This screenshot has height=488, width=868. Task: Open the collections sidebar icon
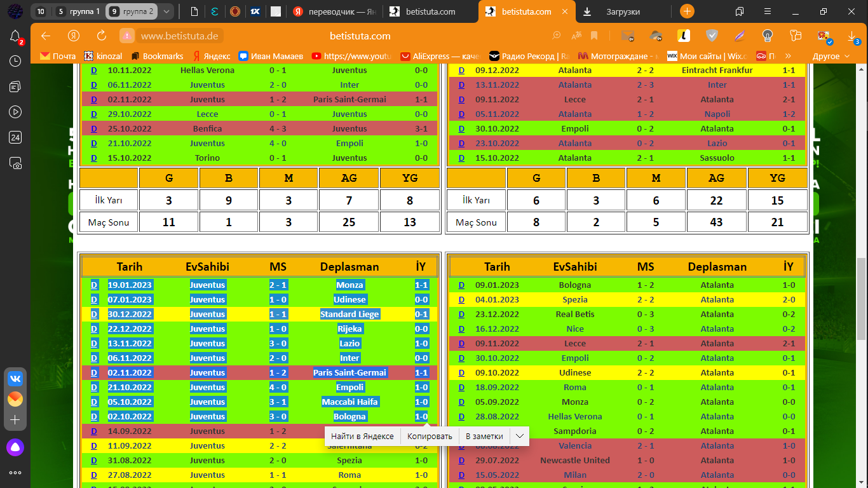pos(15,86)
